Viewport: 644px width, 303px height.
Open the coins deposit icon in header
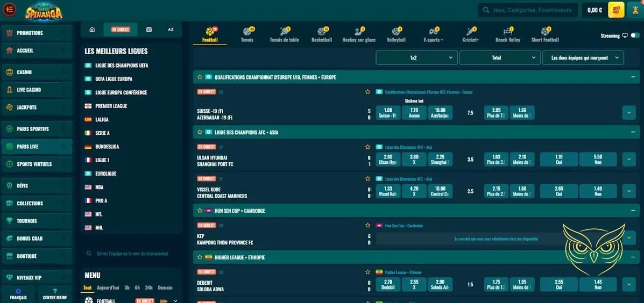click(616, 10)
